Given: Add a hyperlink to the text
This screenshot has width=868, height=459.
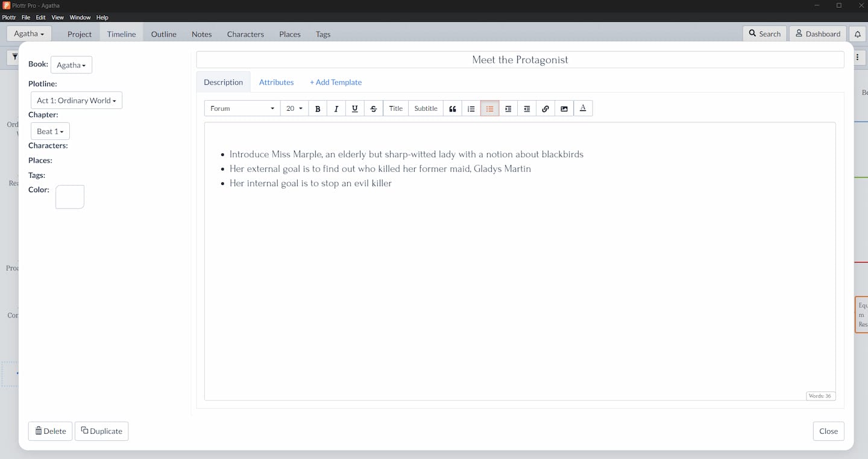Looking at the screenshot, I should tap(546, 108).
